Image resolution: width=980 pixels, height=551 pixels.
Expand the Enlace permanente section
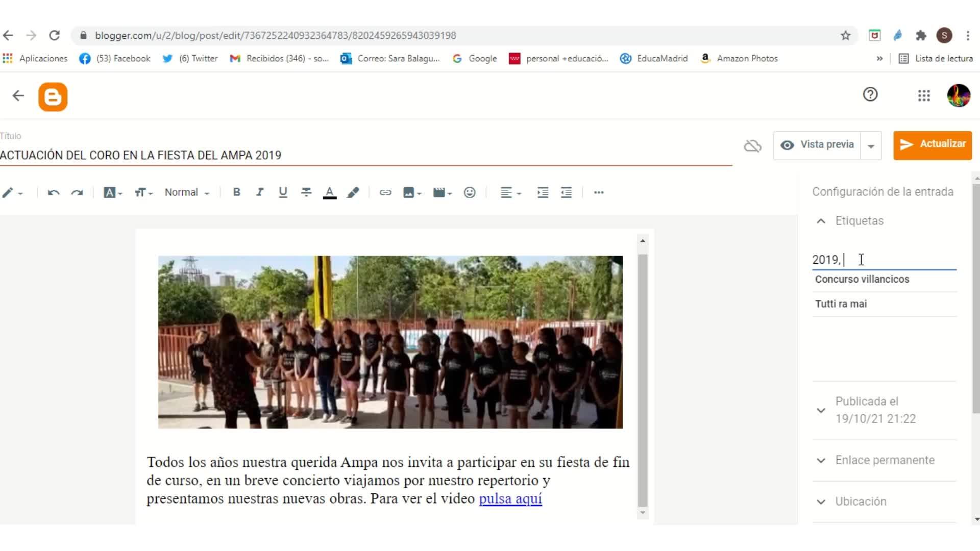(884, 460)
